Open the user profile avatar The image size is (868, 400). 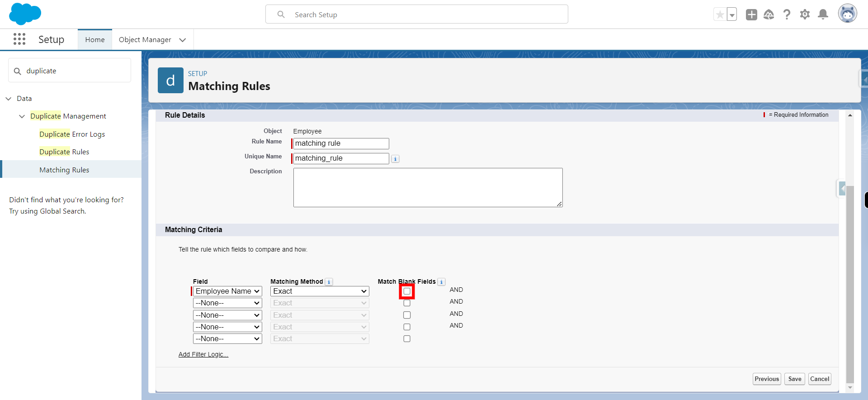click(847, 14)
